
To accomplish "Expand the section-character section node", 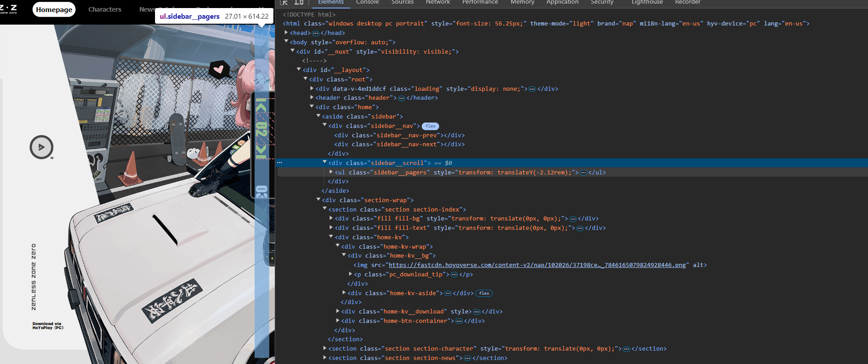I will tap(325, 348).
